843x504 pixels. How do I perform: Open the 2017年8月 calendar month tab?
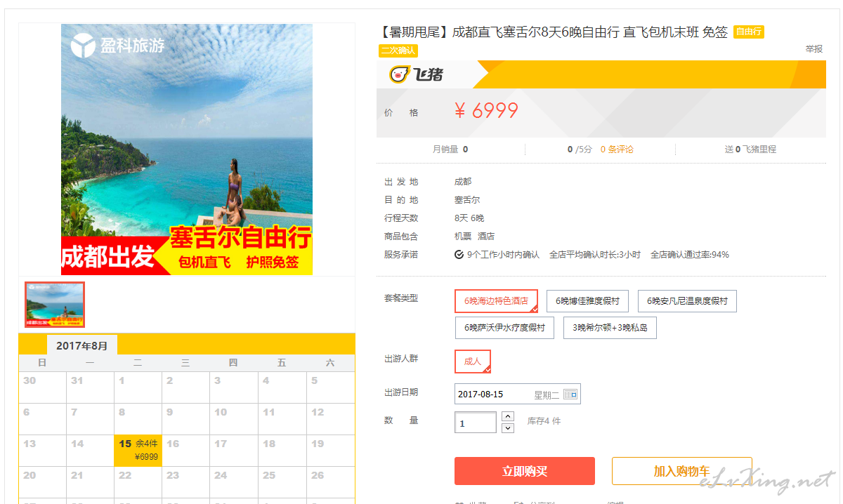(82, 345)
